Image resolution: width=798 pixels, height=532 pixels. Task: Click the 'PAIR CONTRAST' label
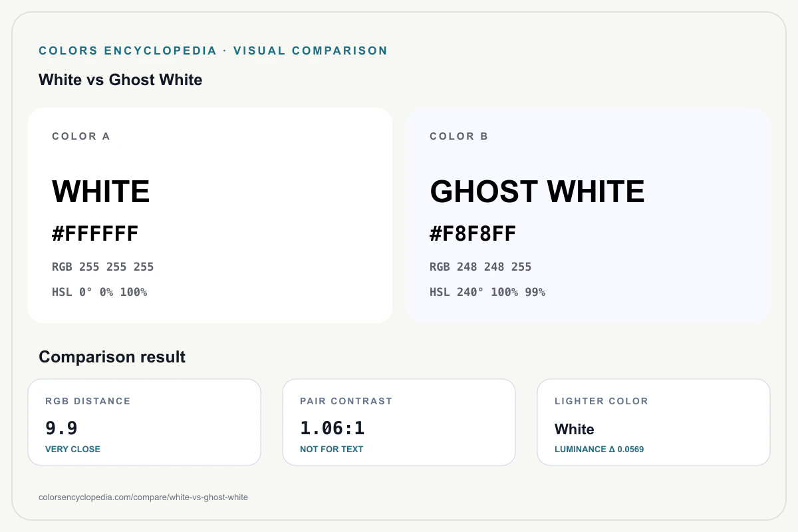[346, 401]
